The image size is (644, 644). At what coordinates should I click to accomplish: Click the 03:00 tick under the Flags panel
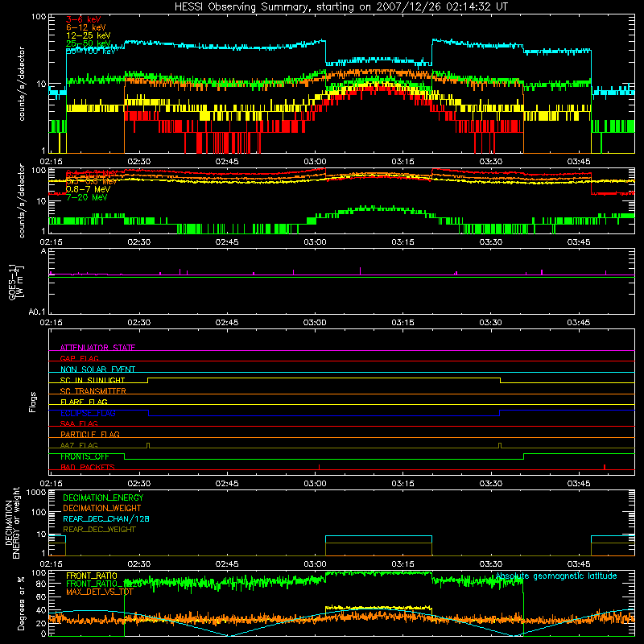(315, 484)
